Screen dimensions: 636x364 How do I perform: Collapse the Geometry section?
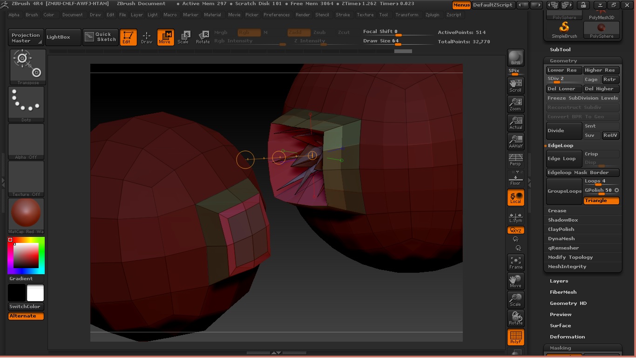[x=563, y=61]
